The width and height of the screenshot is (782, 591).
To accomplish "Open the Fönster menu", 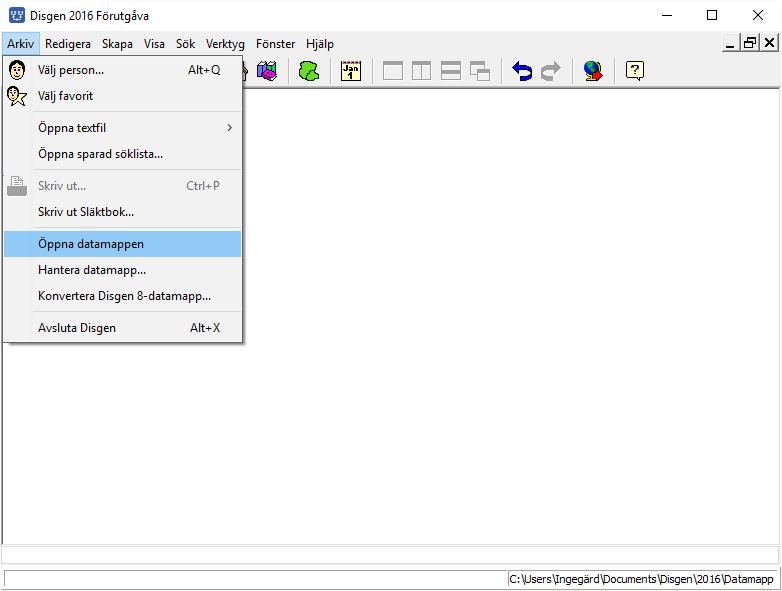I will pos(275,44).
